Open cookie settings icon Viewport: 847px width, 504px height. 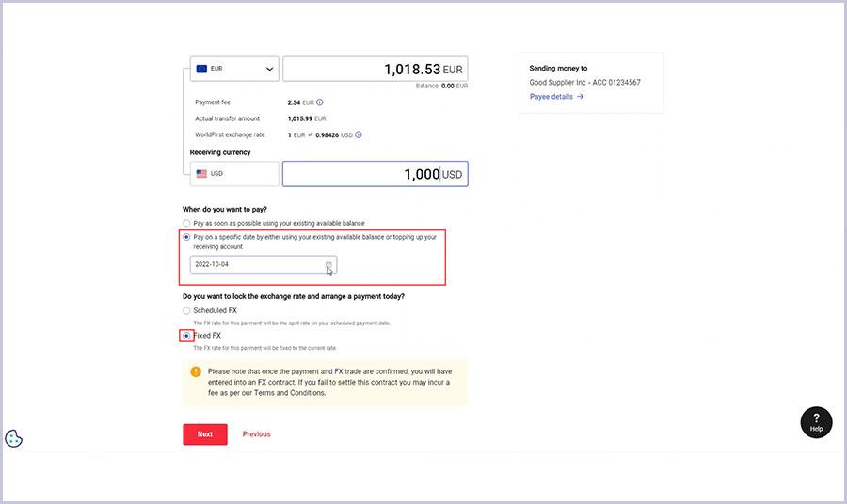click(14, 438)
